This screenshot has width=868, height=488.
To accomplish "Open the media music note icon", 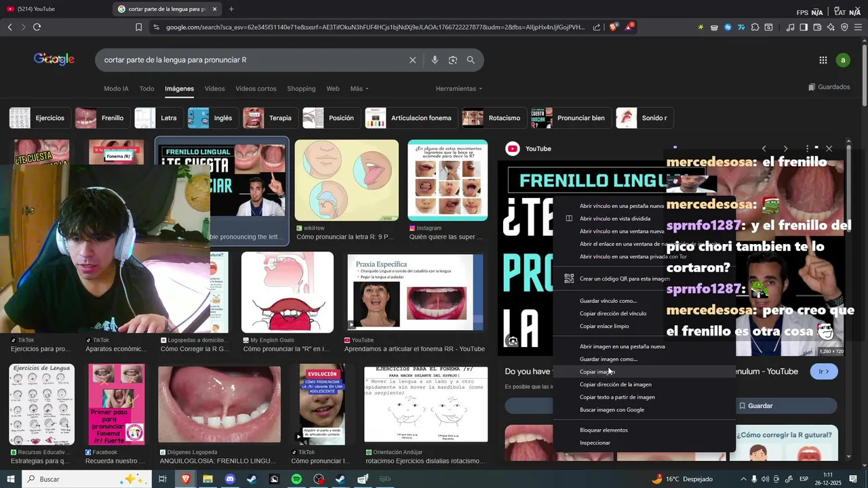I will pos(790,27).
